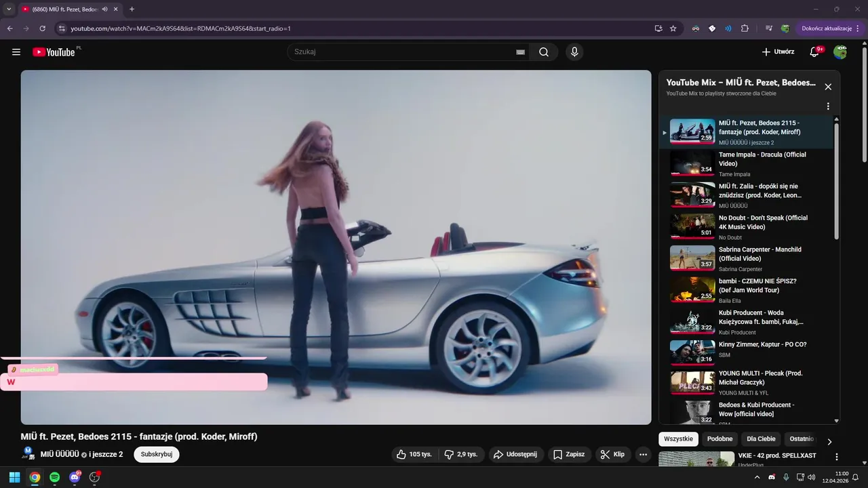Open channel name MIÜ ÜÜÜÜÜ i jeszcze 2
The width and height of the screenshot is (868, 488).
81,454
